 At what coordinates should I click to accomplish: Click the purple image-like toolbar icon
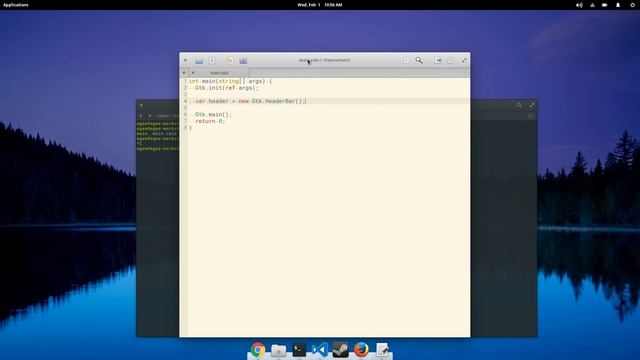(243, 60)
